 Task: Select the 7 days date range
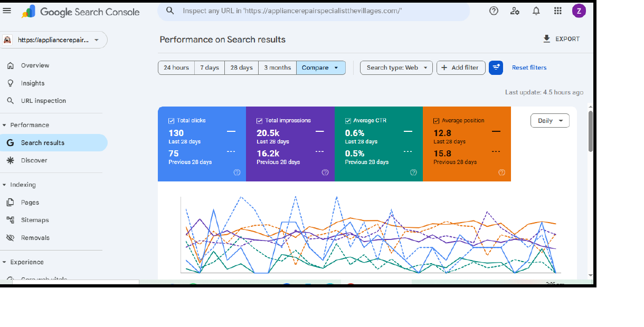[210, 68]
